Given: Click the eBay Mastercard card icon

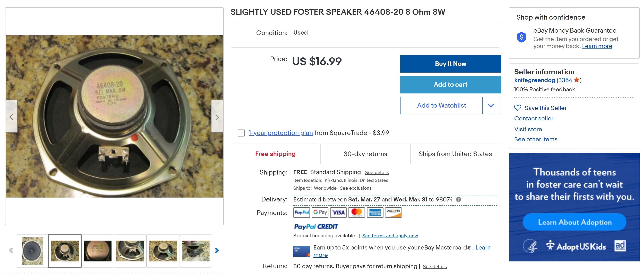Looking at the screenshot, I should [301, 251].
